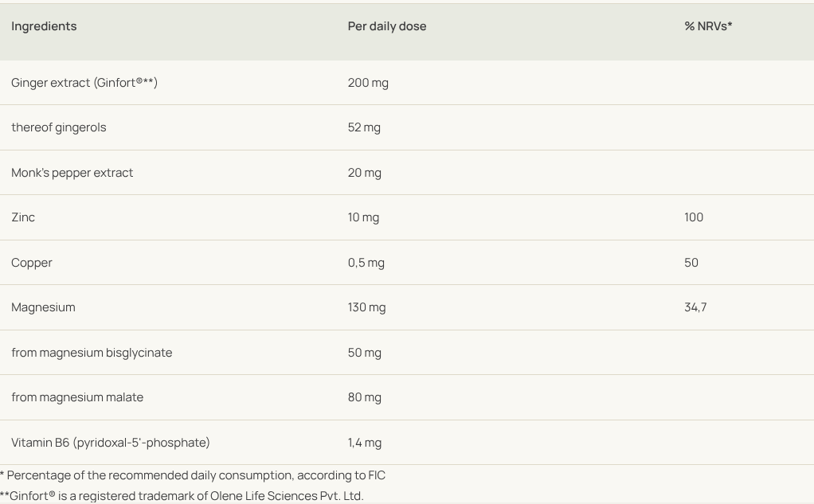Select the thereof gingerols ingredient
Viewport: 814px width, 504px height.
[59, 127]
